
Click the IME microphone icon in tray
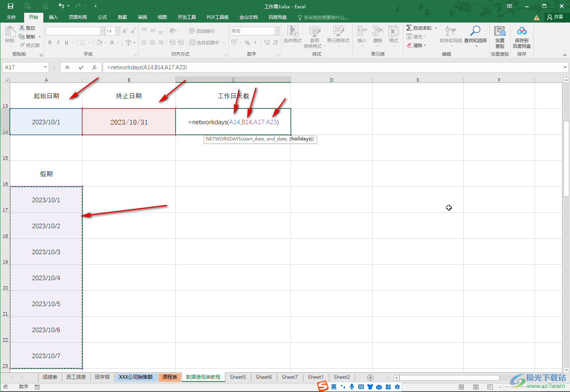point(352,387)
